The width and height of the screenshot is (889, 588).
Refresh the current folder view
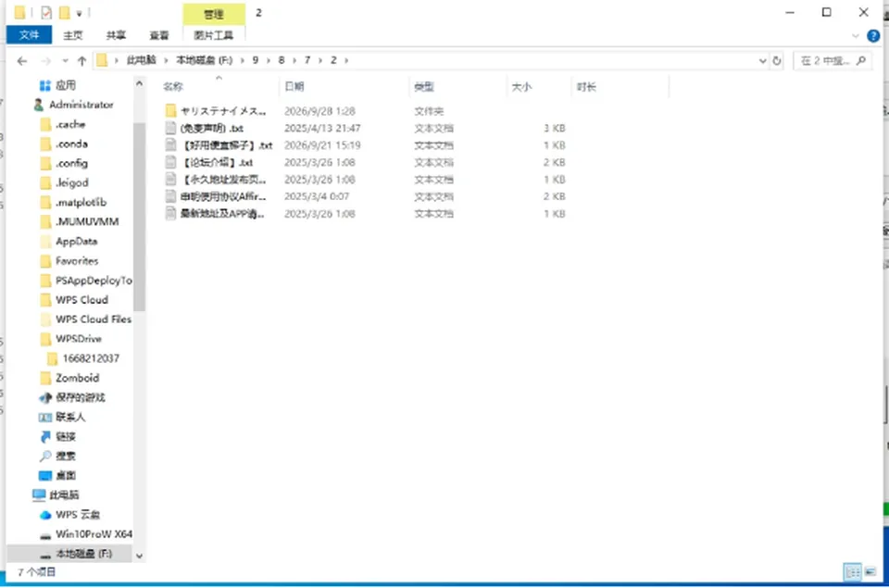(777, 61)
